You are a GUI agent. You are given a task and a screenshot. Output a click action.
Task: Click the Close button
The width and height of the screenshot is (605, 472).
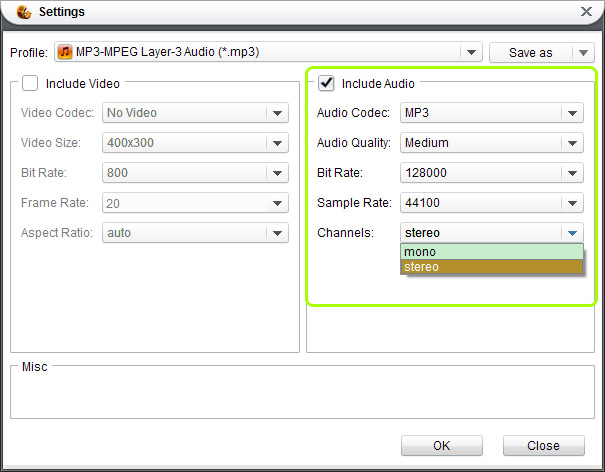[544, 446]
